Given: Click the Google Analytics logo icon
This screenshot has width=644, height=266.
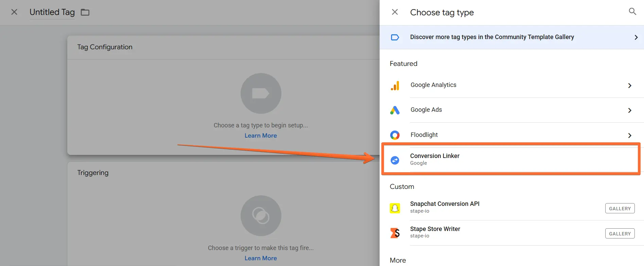Looking at the screenshot, I should coord(395,86).
